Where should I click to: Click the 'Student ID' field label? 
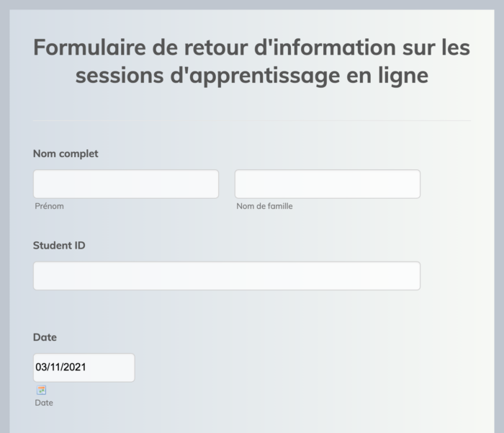coord(59,245)
